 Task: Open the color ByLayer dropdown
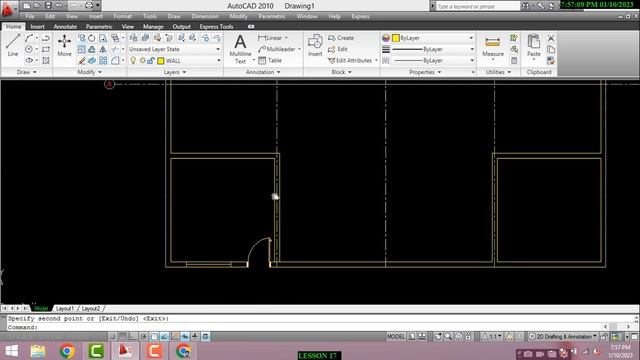[x=433, y=38]
